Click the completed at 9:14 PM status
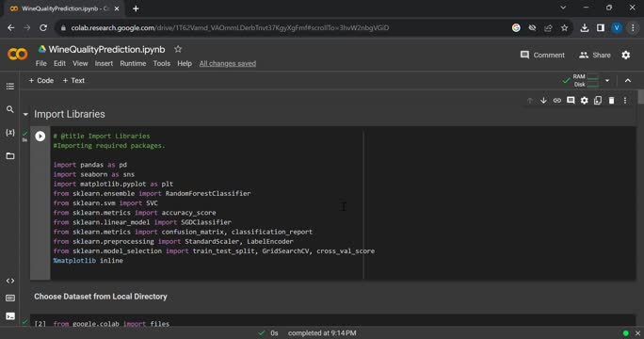 tap(322, 333)
